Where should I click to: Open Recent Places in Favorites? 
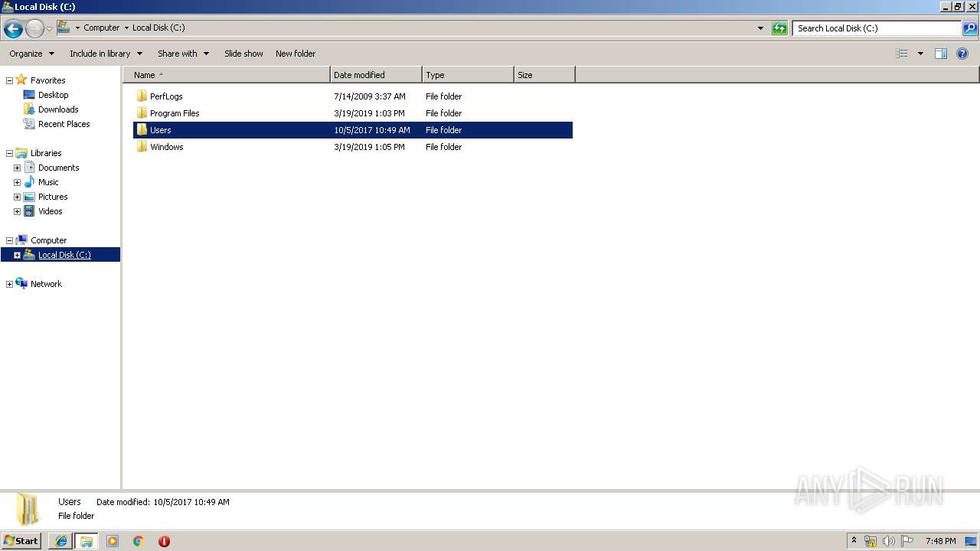coord(64,124)
